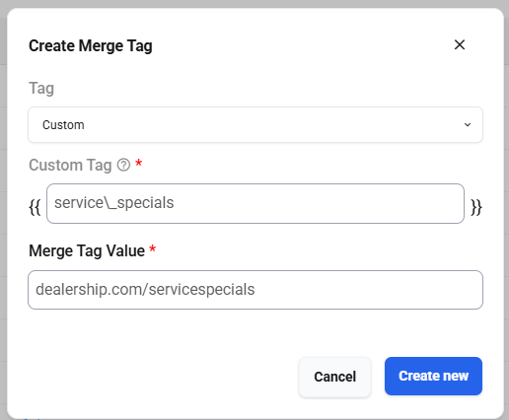509x420 pixels.
Task: Click the Custom Tag help question-mark icon
Action: [x=123, y=165]
